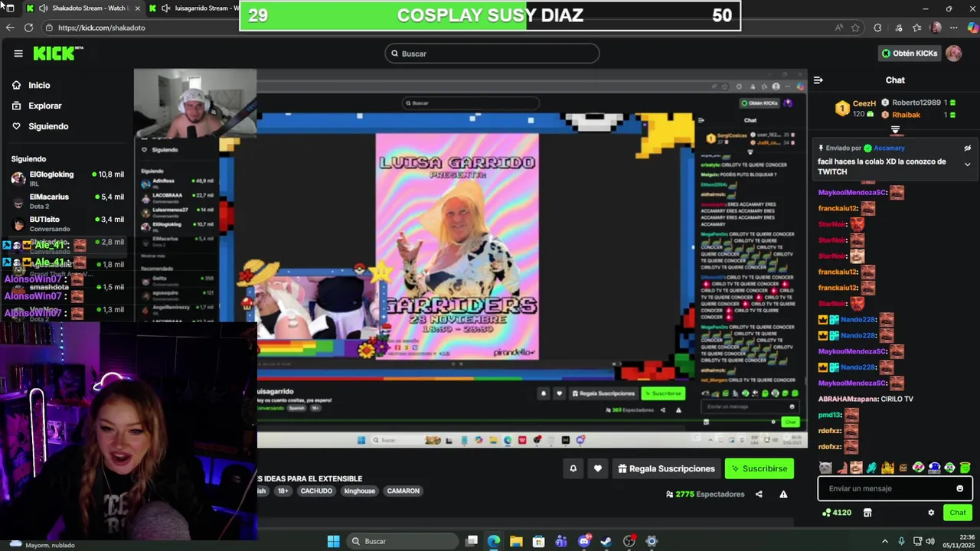The image size is (980, 551).
Task: Open the emoji picker in chat input
Action: (x=960, y=488)
